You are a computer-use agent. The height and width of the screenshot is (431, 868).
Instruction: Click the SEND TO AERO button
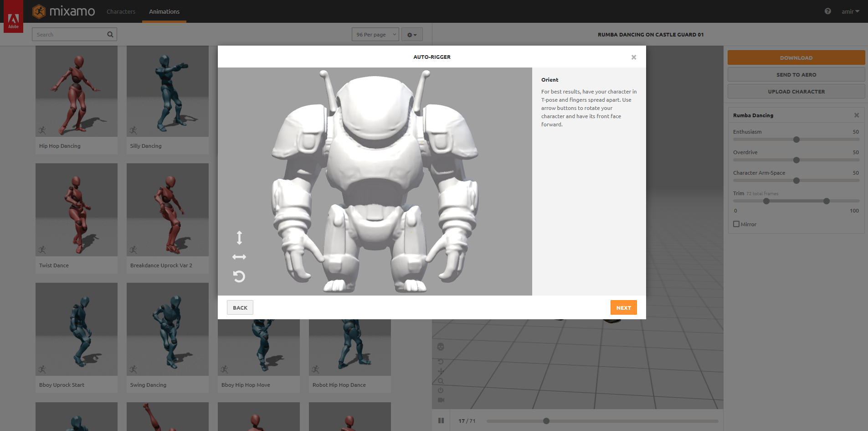coord(796,74)
